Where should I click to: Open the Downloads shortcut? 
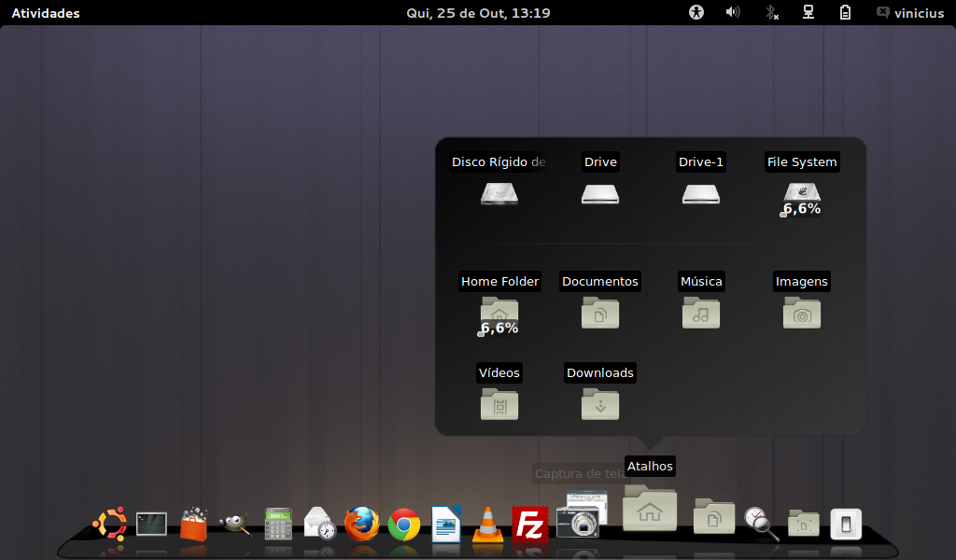pyautogui.click(x=600, y=404)
